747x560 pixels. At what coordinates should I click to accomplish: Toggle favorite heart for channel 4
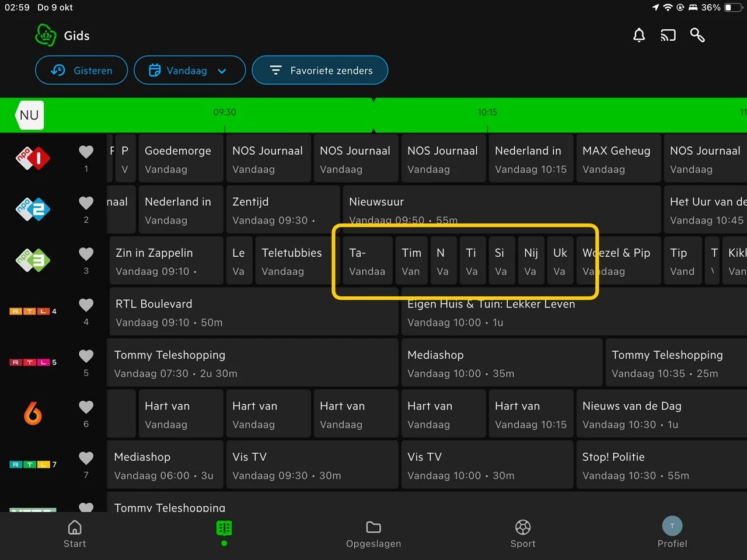(x=86, y=304)
